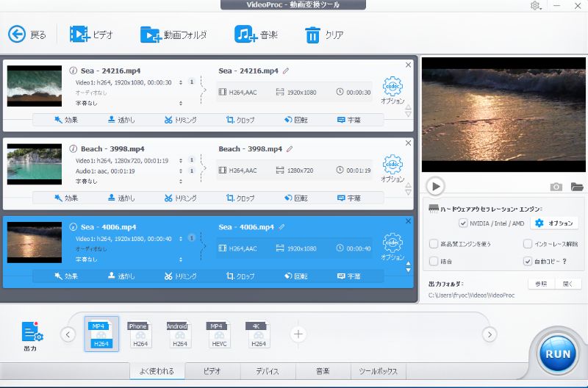
Task: Switch to 音楽 format tab
Action: coord(323,371)
